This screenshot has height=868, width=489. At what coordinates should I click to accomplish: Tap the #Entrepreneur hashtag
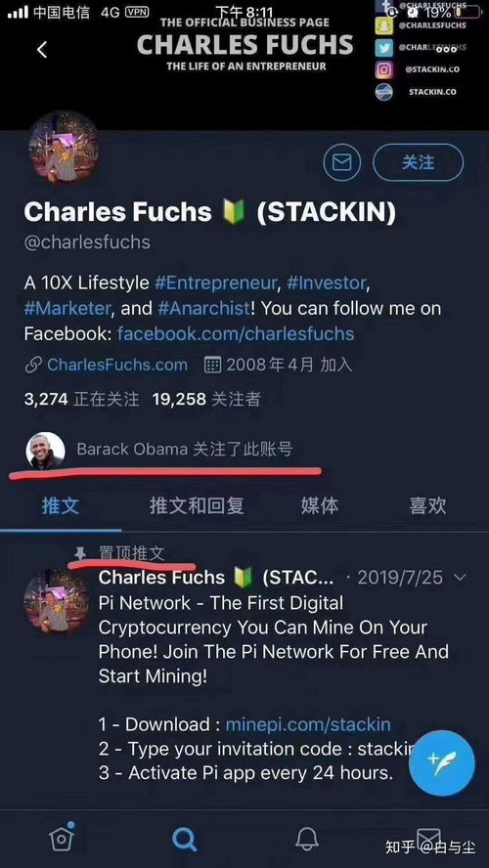pos(215,283)
